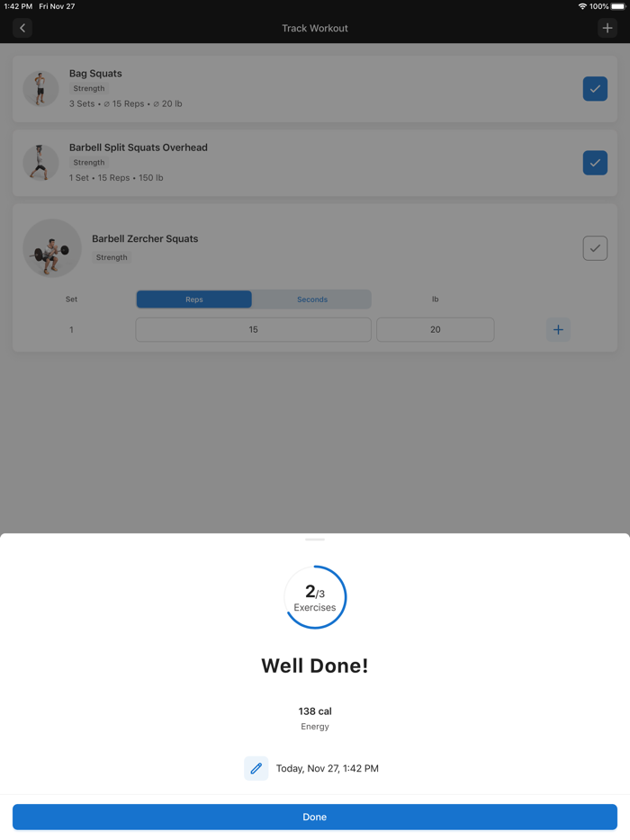Select the reps field showing 15
This screenshot has height=840, width=630.
click(253, 329)
